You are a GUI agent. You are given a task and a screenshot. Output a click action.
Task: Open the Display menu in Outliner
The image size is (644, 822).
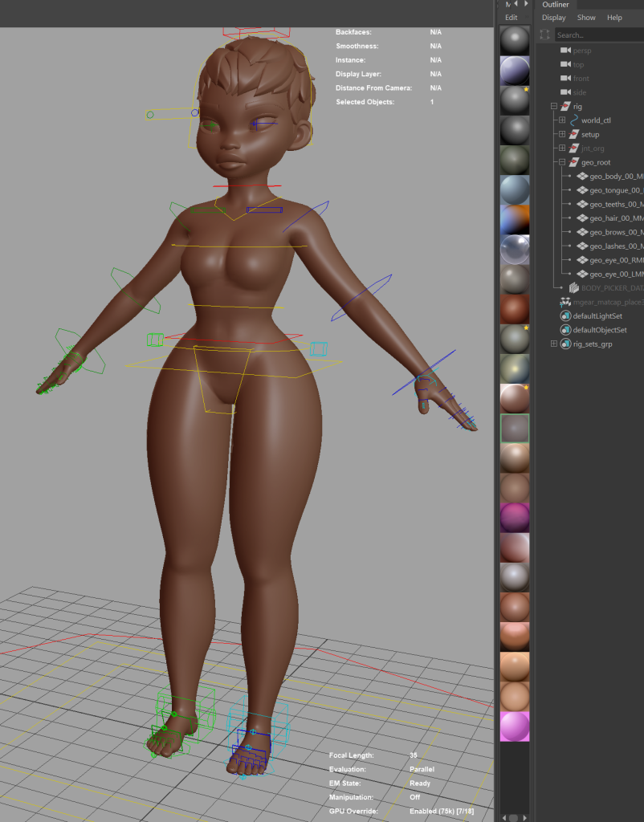coord(553,18)
